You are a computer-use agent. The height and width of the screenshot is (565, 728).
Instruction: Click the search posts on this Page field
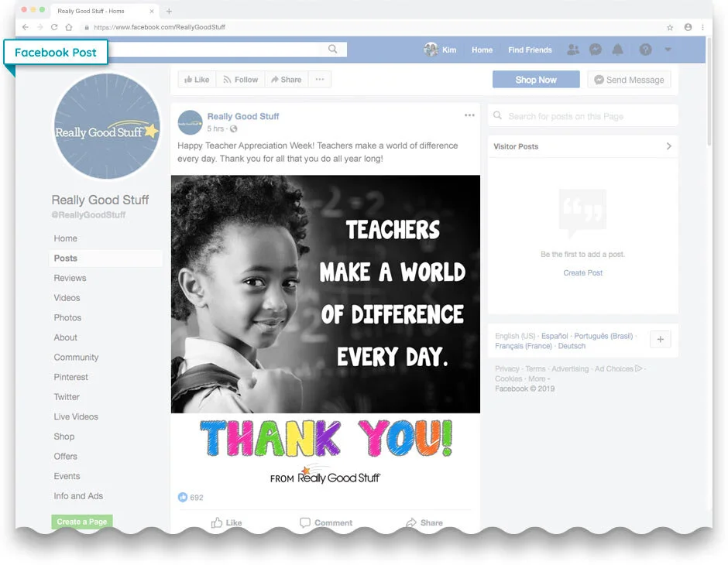click(x=582, y=116)
